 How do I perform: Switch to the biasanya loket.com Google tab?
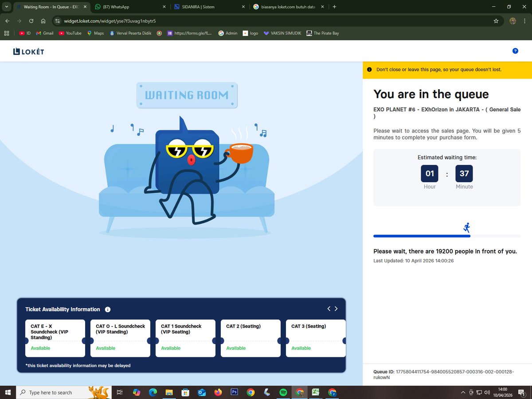click(x=289, y=7)
